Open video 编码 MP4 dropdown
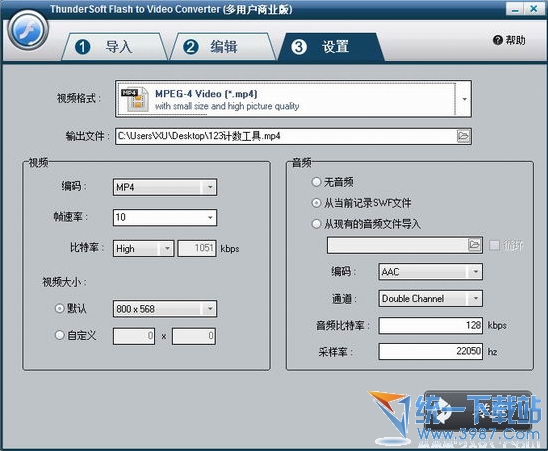548x451 pixels. [165, 187]
